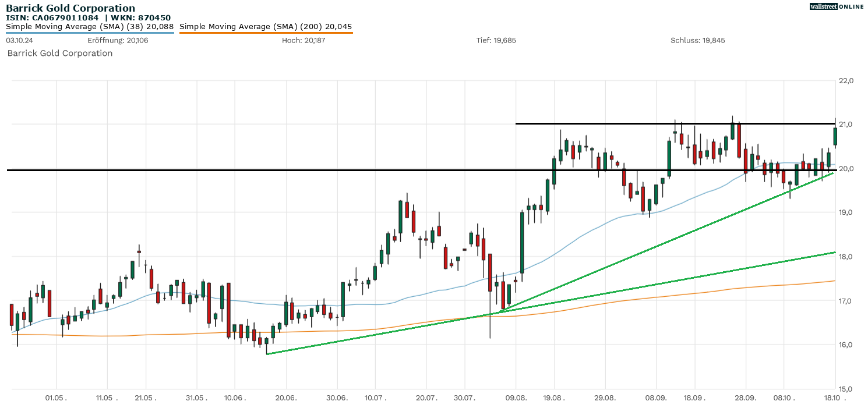Click the 10.06. date axis label
868x401 pixels.
coord(234,397)
